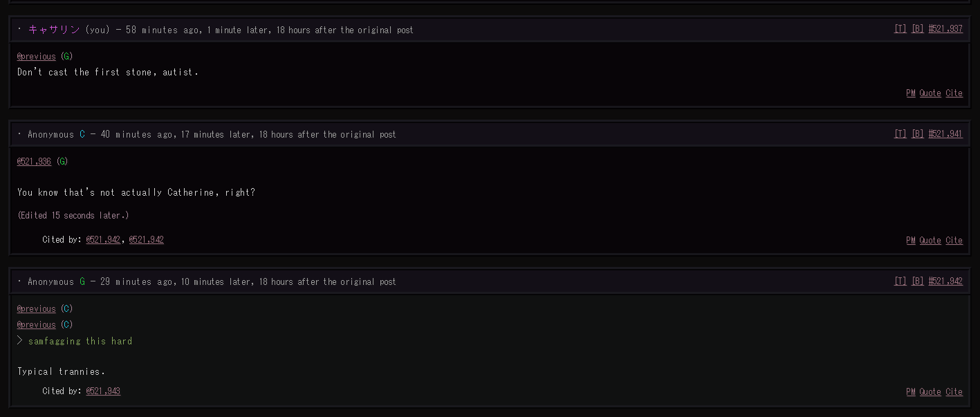Open first @521,942 link in Cited by
The height and width of the screenshot is (417, 980).
[x=102, y=240]
